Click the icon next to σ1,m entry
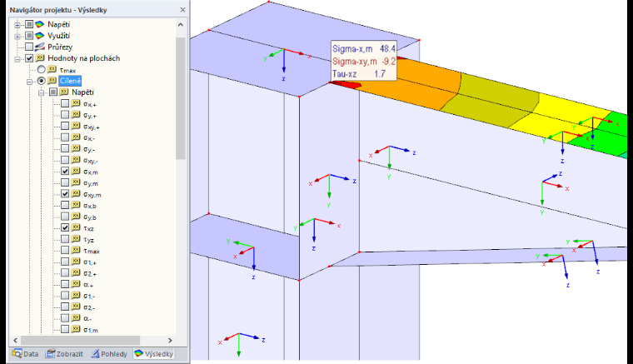Screen dimensions: 633x364 (x=76, y=330)
